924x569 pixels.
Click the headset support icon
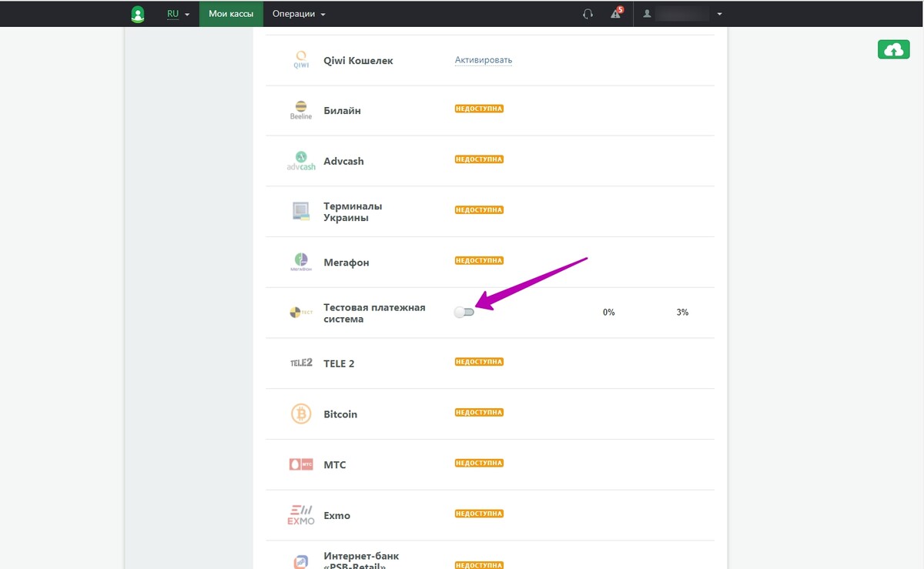(588, 14)
